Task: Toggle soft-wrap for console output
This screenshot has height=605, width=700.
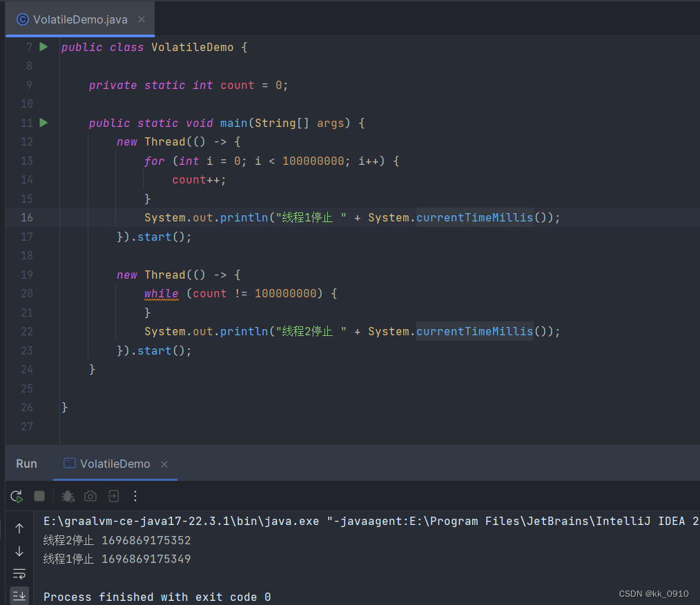Action: pyautogui.click(x=19, y=573)
